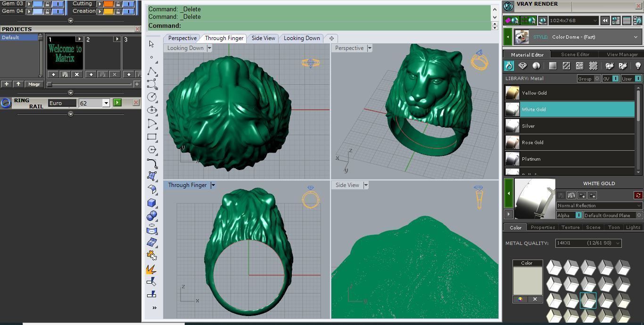This screenshot has width=644, height=325.
Task: Click render all viewports icon
Action: point(528,20)
